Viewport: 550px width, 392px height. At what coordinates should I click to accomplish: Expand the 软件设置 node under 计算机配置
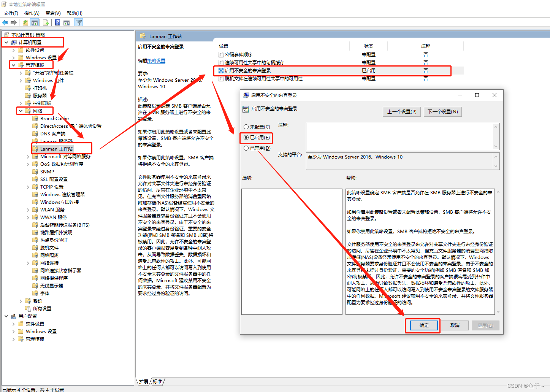click(14, 50)
